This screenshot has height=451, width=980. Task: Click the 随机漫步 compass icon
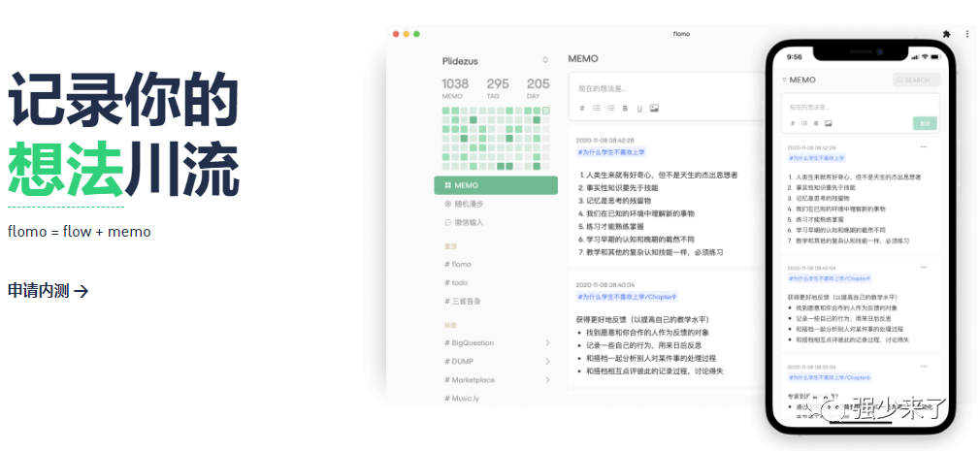coord(447,204)
